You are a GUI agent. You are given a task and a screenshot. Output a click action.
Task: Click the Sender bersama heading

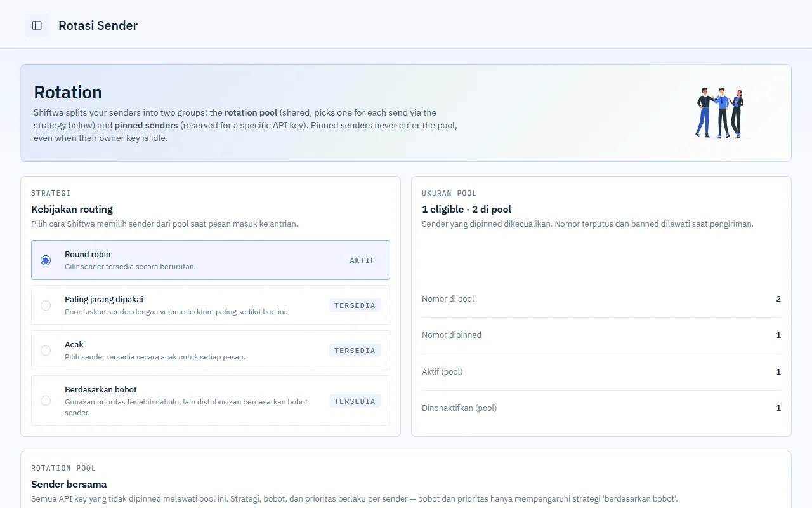point(69,485)
